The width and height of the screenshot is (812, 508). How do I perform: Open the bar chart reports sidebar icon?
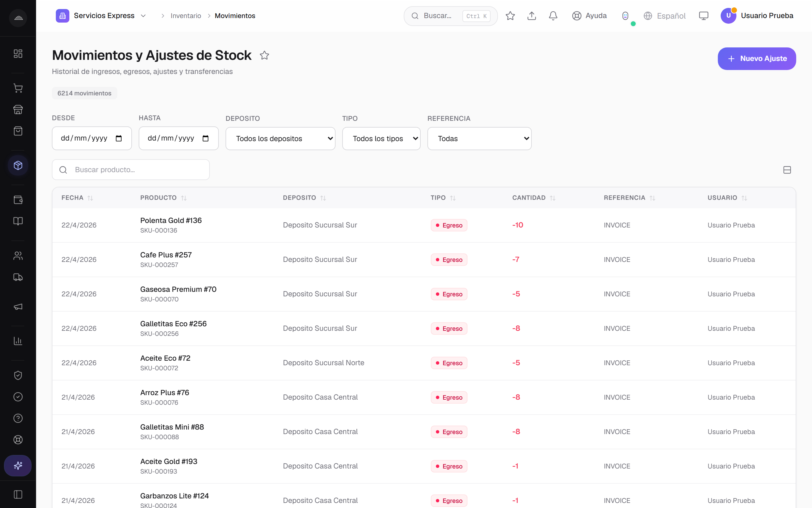[18, 341]
